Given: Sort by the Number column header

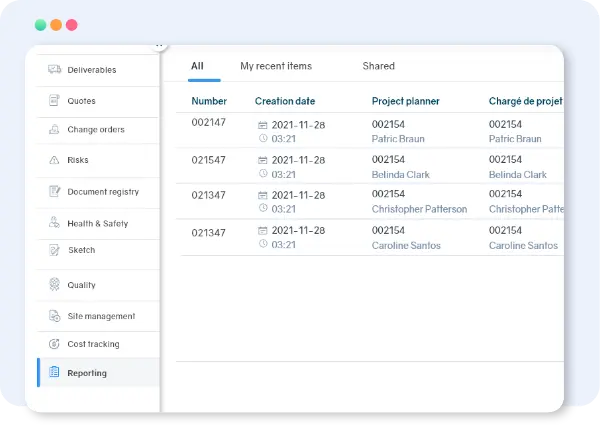Looking at the screenshot, I should coord(209,101).
